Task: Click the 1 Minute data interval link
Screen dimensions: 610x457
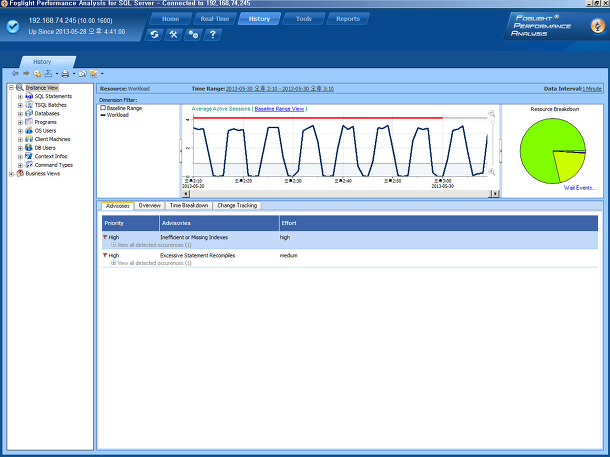Action: (592, 89)
